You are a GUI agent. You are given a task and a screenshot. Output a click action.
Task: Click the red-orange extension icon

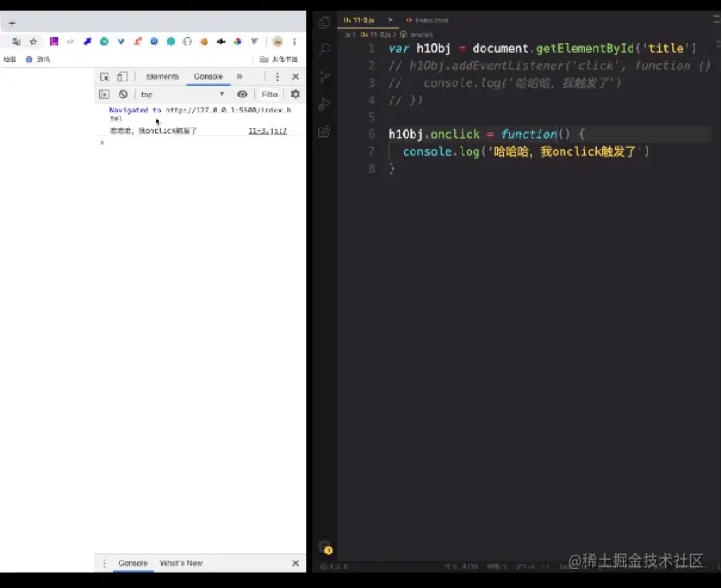tap(137, 42)
